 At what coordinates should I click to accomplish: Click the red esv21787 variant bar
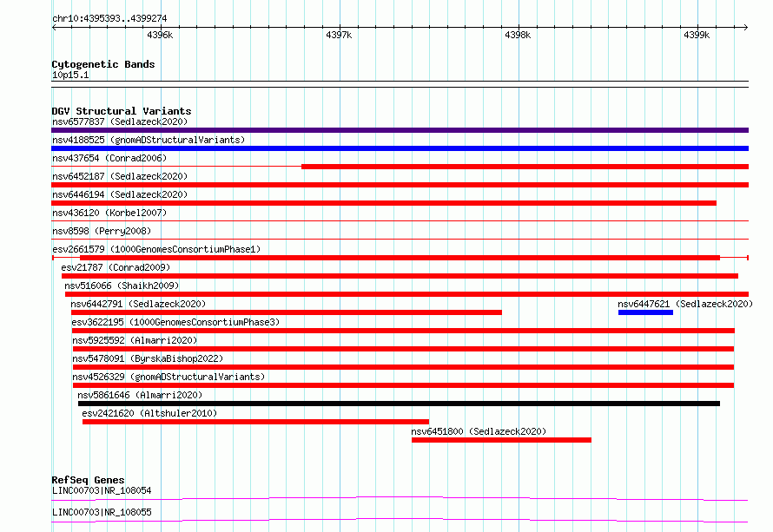(x=400, y=276)
